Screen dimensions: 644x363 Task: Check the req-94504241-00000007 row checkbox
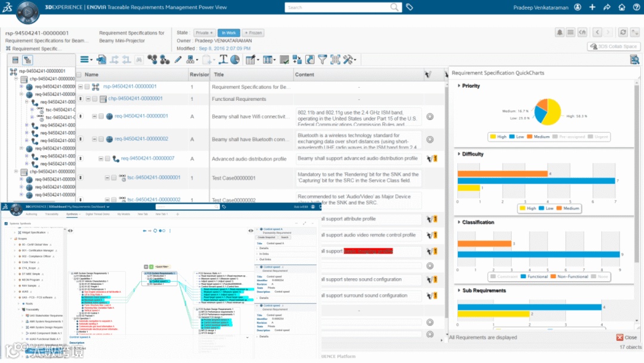(107, 158)
